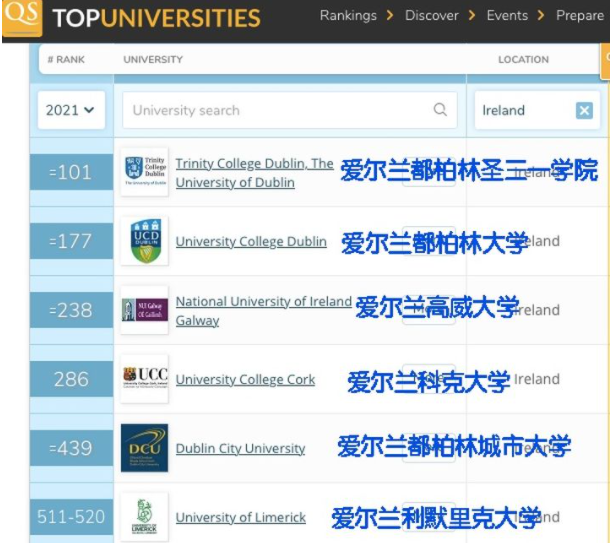This screenshot has height=543, width=612.
Task: Click the Trinity College Dublin logo
Action: tap(144, 172)
